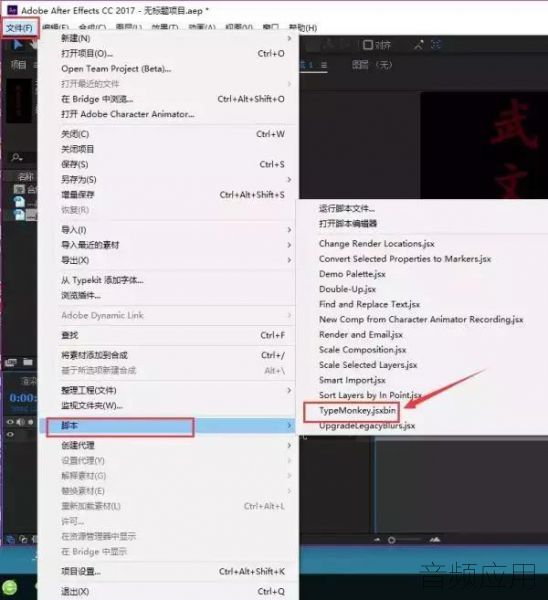The height and width of the screenshot is (600, 548).
Task: Click Open Team Project (Beta)... entry
Action: pyautogui.click(x=116, y=69)
